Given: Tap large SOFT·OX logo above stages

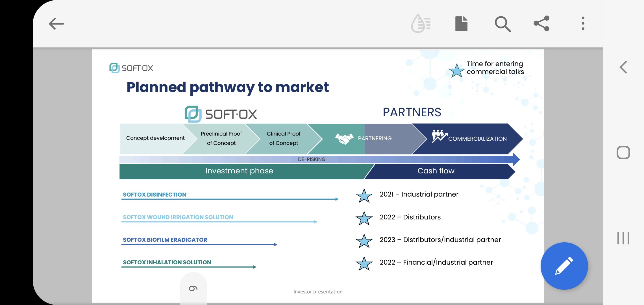Looking at the screenshot, I should [221, 114].
